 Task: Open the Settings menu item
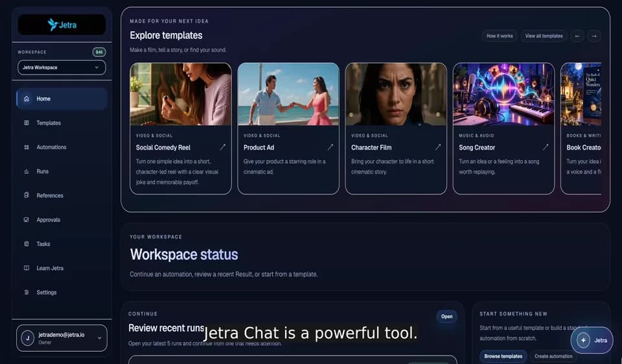(62, 292)
